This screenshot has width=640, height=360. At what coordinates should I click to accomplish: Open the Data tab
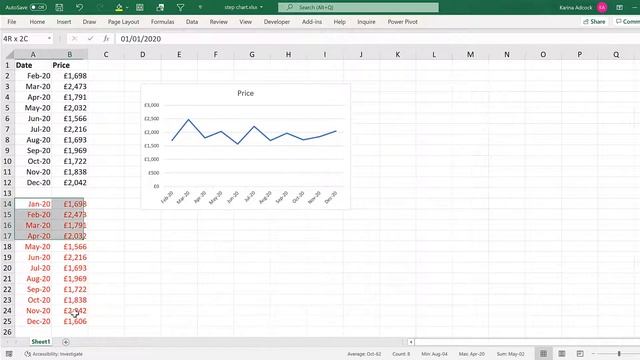click(192, 22)
